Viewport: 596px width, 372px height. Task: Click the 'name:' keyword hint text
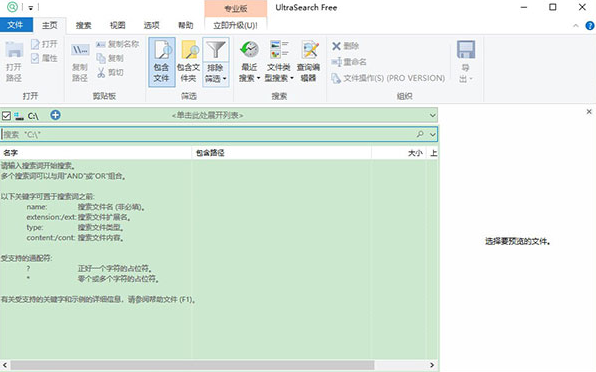pyautogui.click(x=37, y=207)
